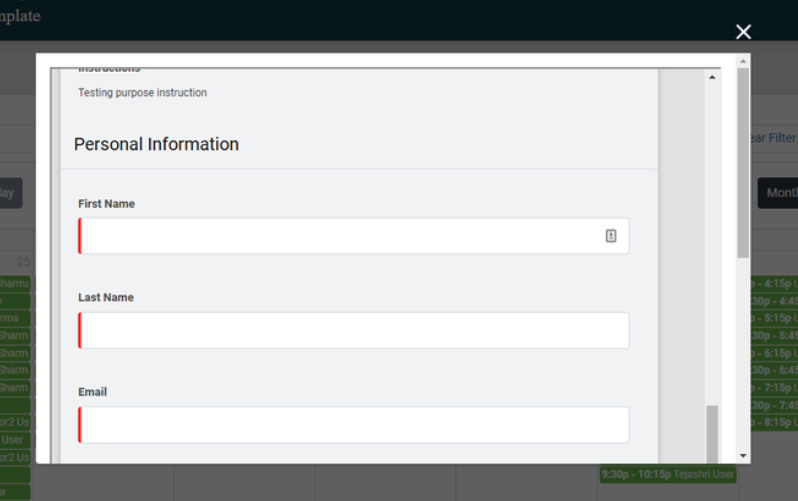Close the form dialog with the X
Image resolution: width=798 pixels, height=501 pixels.
point(743,32)
